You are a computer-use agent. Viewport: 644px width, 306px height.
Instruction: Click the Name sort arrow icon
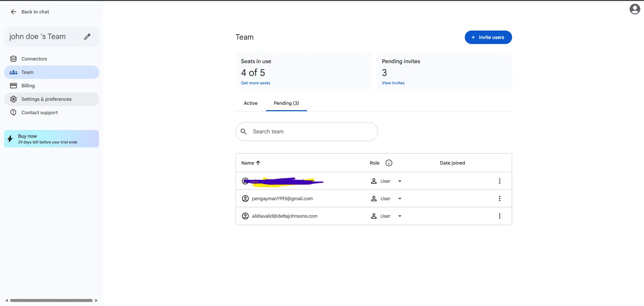click(x=258, y=163)
